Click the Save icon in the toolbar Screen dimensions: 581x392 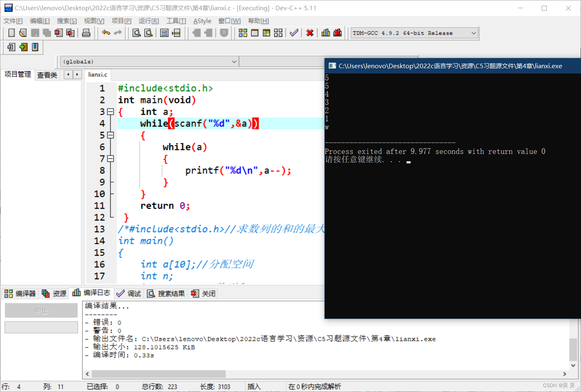click(x=35, y=33)
